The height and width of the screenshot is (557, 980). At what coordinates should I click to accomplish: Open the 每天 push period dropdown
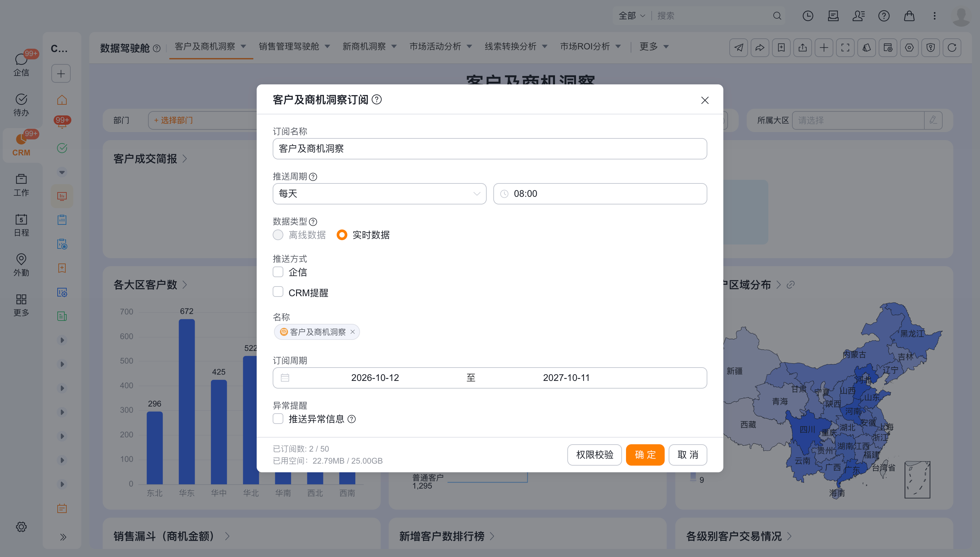(x=379, y=194)
